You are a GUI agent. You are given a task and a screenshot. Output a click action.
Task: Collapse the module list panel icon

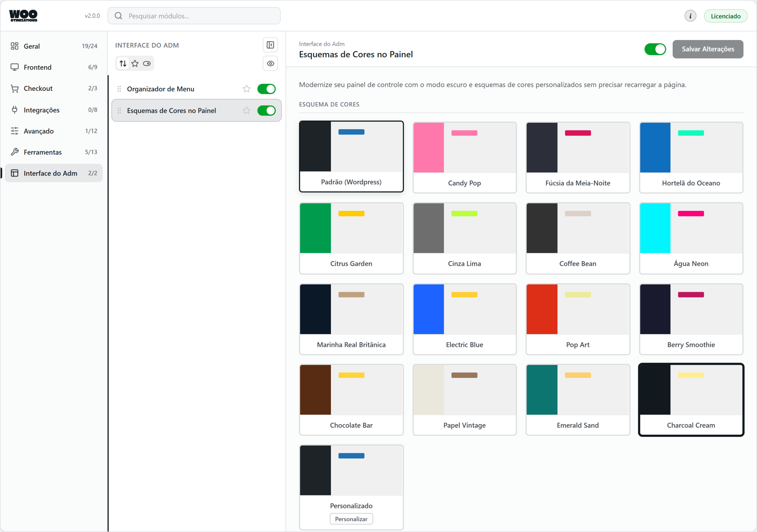[270, 45]
